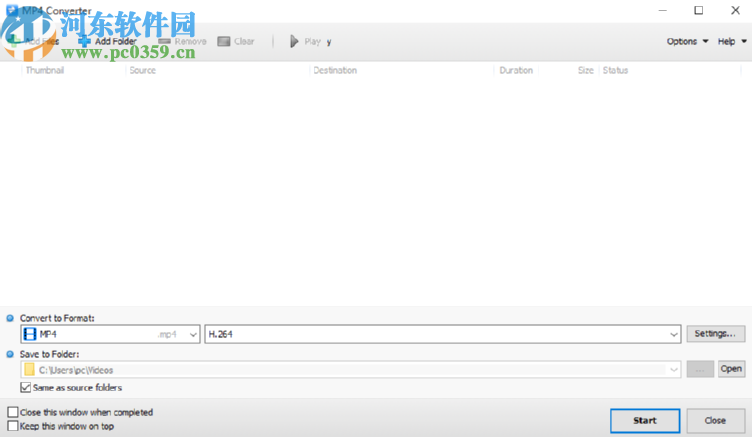Click the Start conversion button
The width and height of the screenshot is (752, 437).
tap(645, 421)
